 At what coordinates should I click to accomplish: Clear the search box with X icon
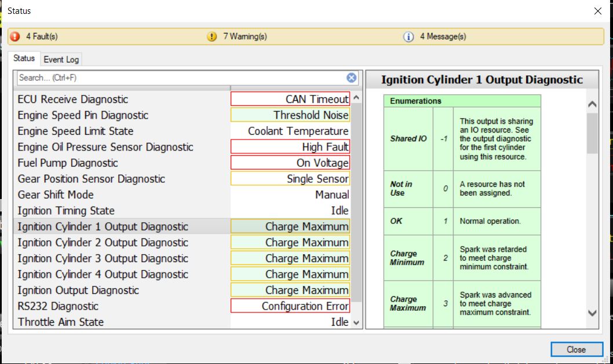(351, 78)
